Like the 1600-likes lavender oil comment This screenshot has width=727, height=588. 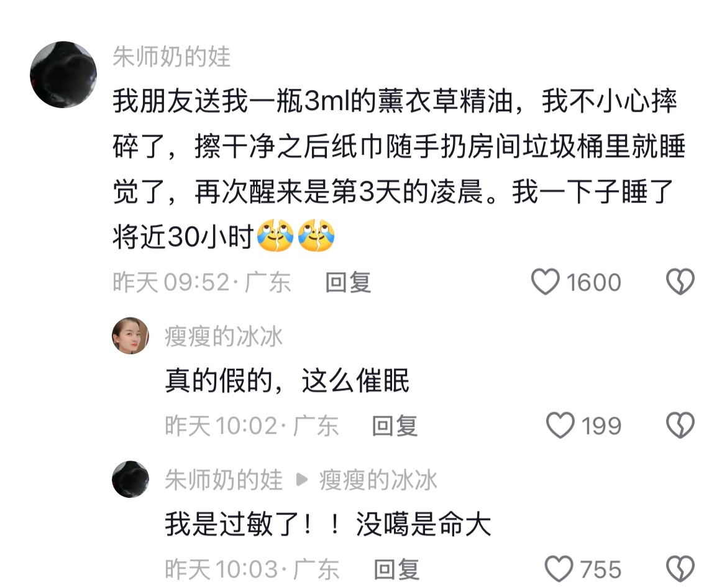pos(546,282)
